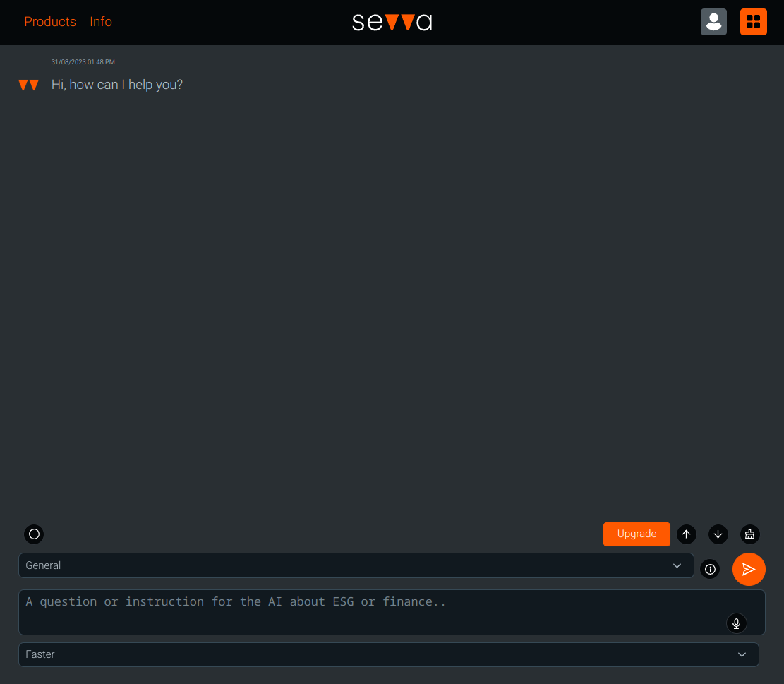Send message with orange paper-plane button
This screenshot has width=784, height=684.
pos(749,569)
